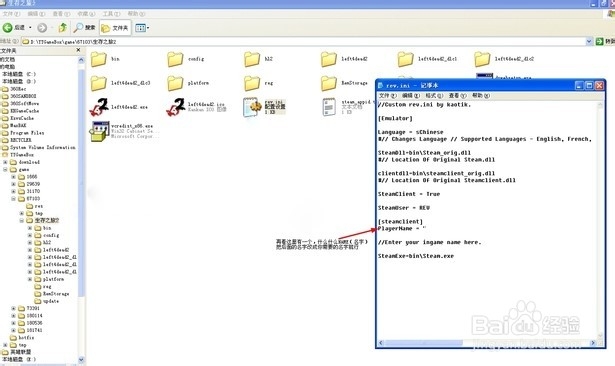
Task: Select the bin folder icon in file pane
Action: click(98, 59)
